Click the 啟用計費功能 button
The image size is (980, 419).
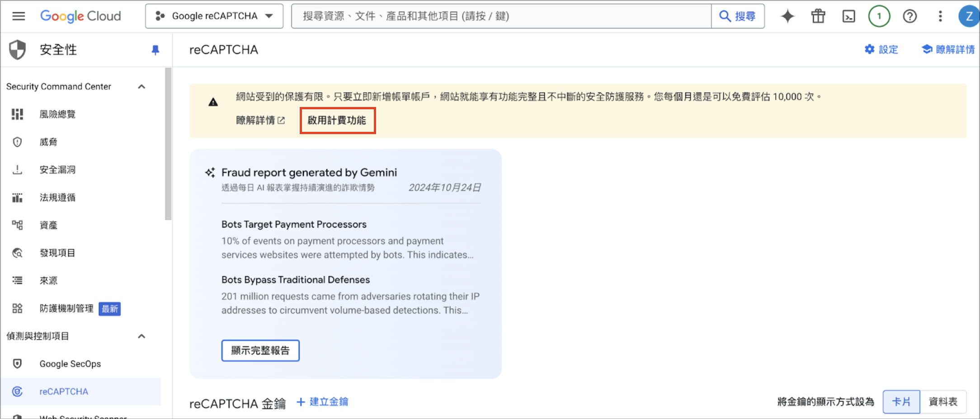tap(337, 120)
